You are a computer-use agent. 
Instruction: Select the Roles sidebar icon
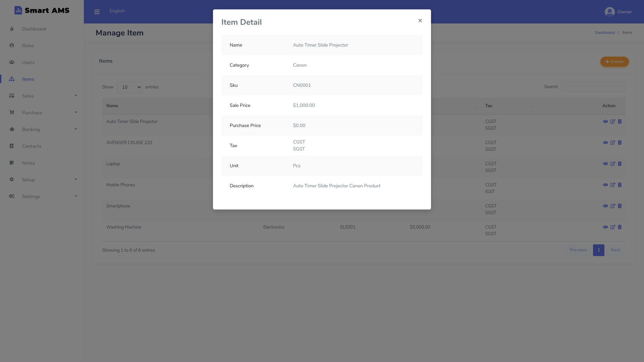[12, 46]
